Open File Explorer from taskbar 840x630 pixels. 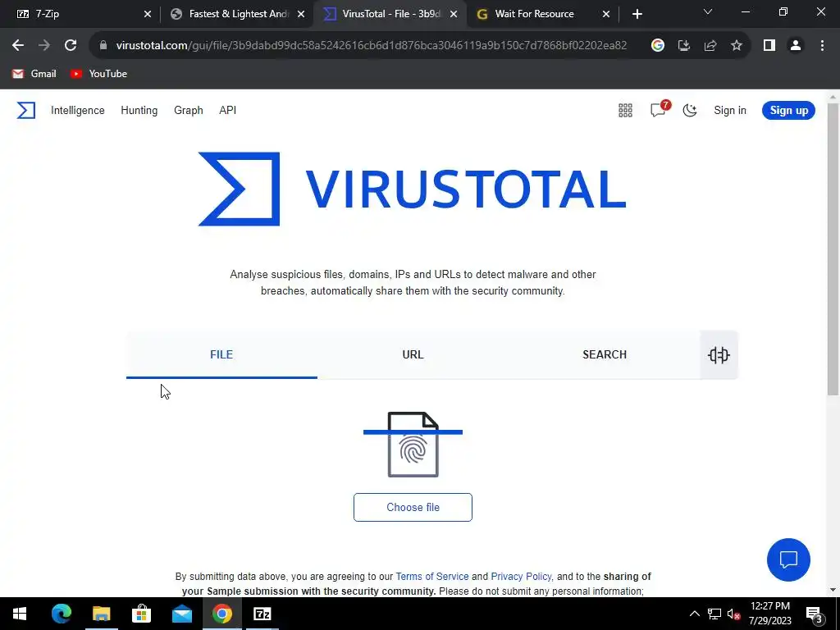click(x=101, y=614)
